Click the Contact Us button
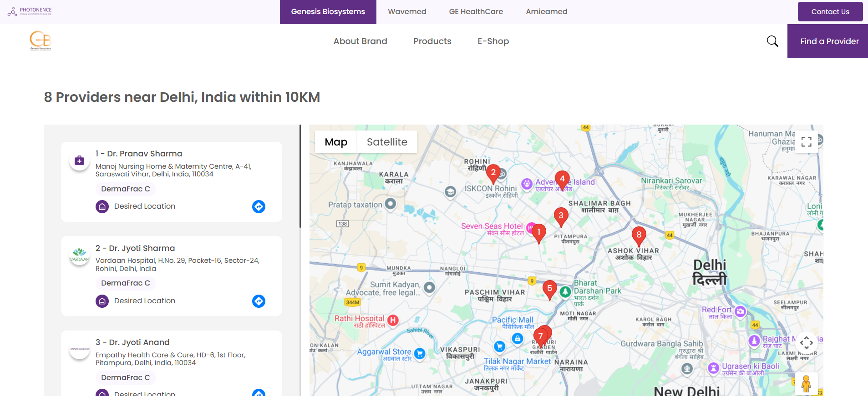This screenshot has height=396, width=868. (x=830, y=12)
